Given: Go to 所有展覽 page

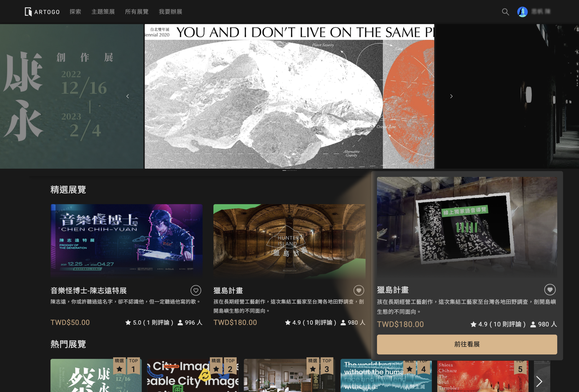Looking at the screenshot, I should click(137, 12).
